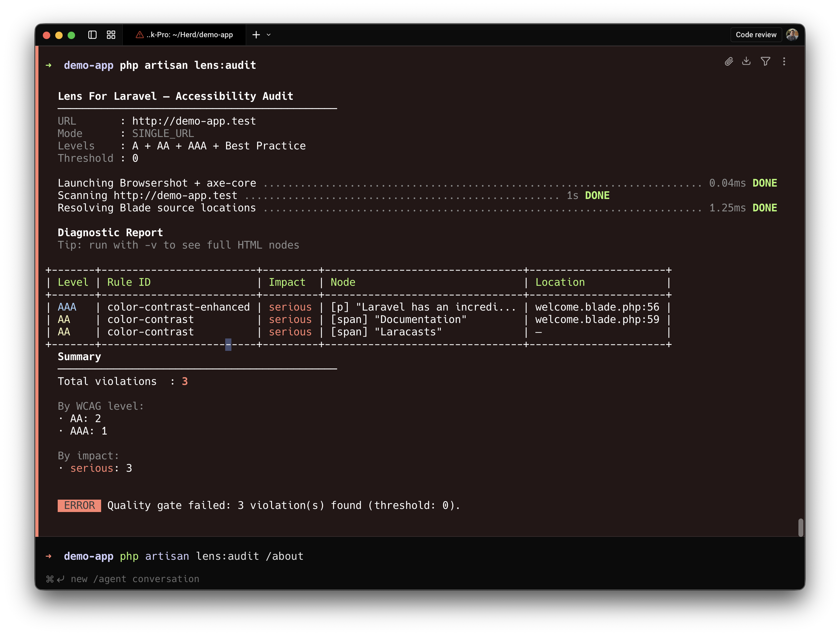
Task: Click the http://demo-app.test URL value
Action: pos(194,121)
